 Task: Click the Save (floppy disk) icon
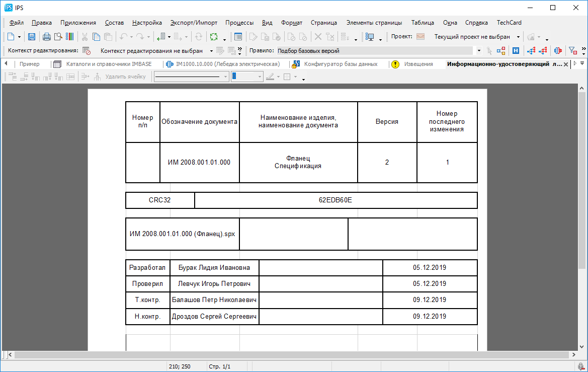(x=32, y=37)
